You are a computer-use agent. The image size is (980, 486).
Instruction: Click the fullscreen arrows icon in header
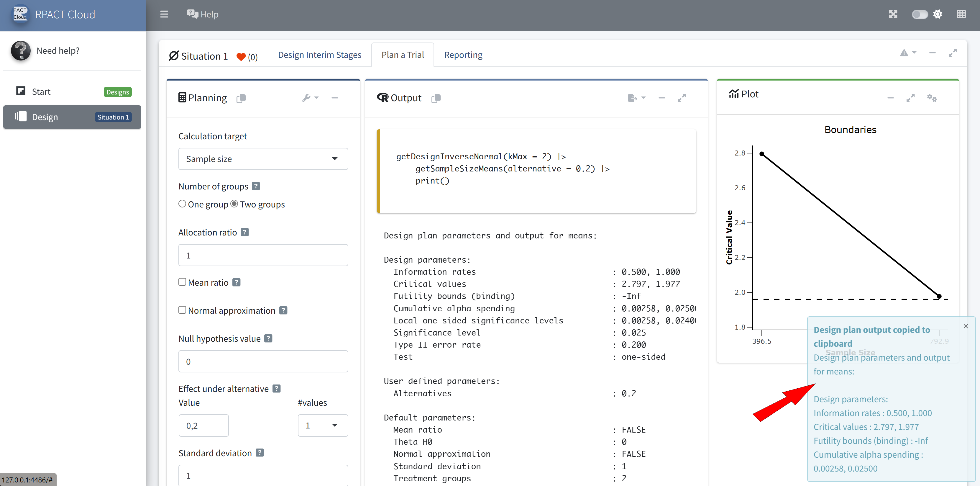click(893, 14)
